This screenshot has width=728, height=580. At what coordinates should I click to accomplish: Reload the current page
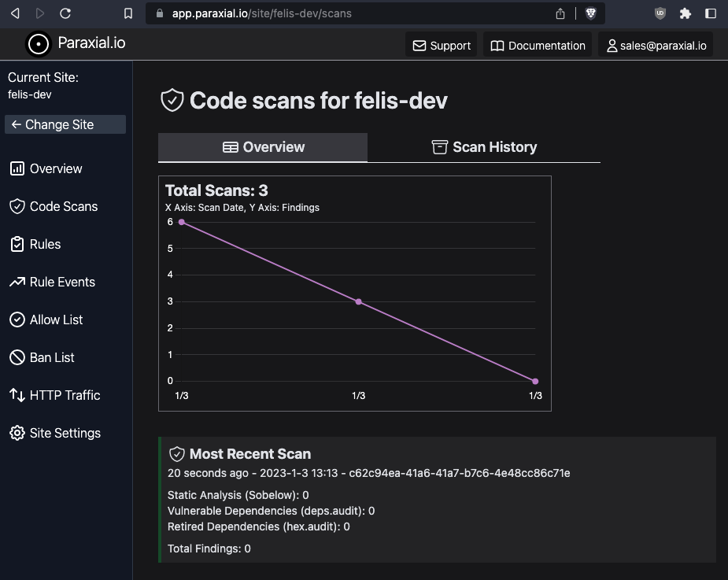[x=65, y=13]
